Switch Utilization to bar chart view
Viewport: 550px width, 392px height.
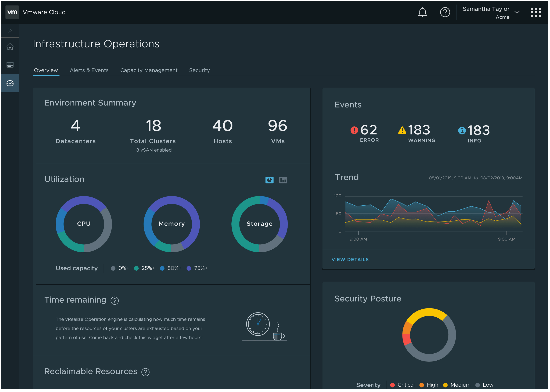(x=283, y=180)
